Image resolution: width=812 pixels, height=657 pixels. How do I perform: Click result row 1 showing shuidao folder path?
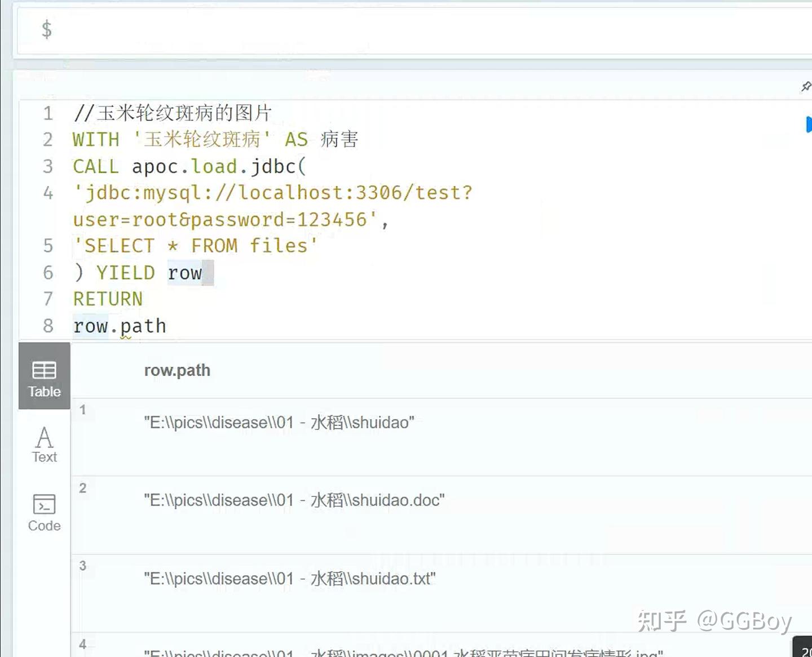[x=279, y=422]
